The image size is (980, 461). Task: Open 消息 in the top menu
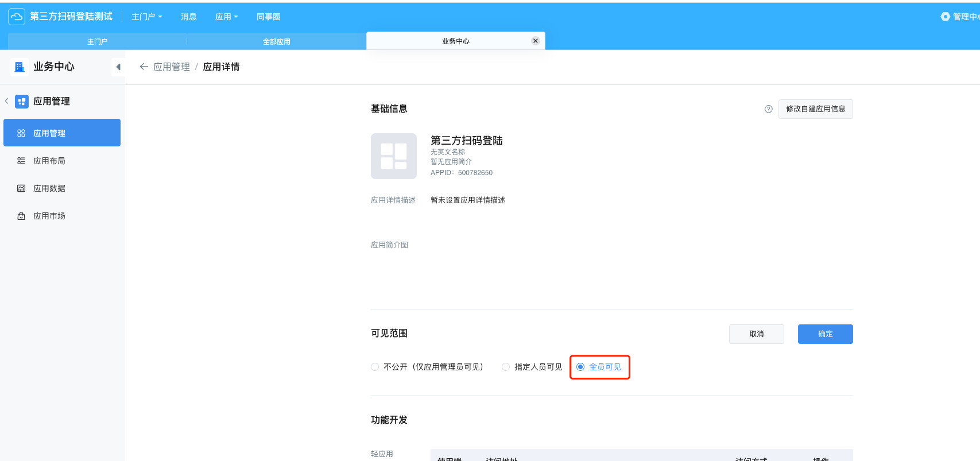click(x=188, y=17)
